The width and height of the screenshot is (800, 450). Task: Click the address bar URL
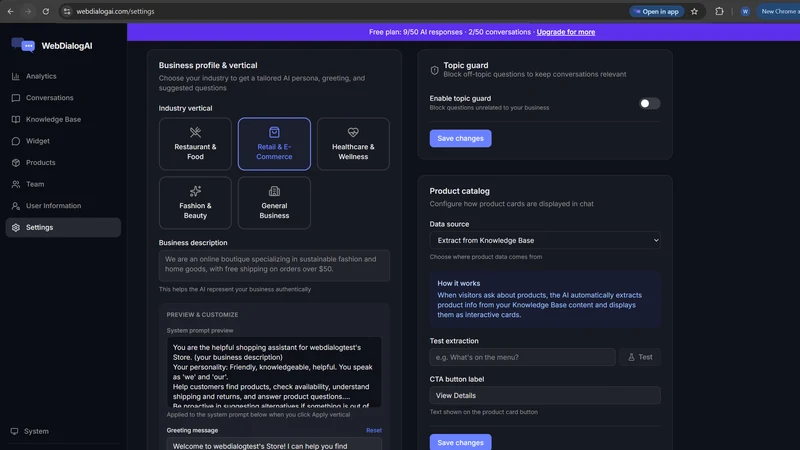pyautogui.click(x=115, y=11)
